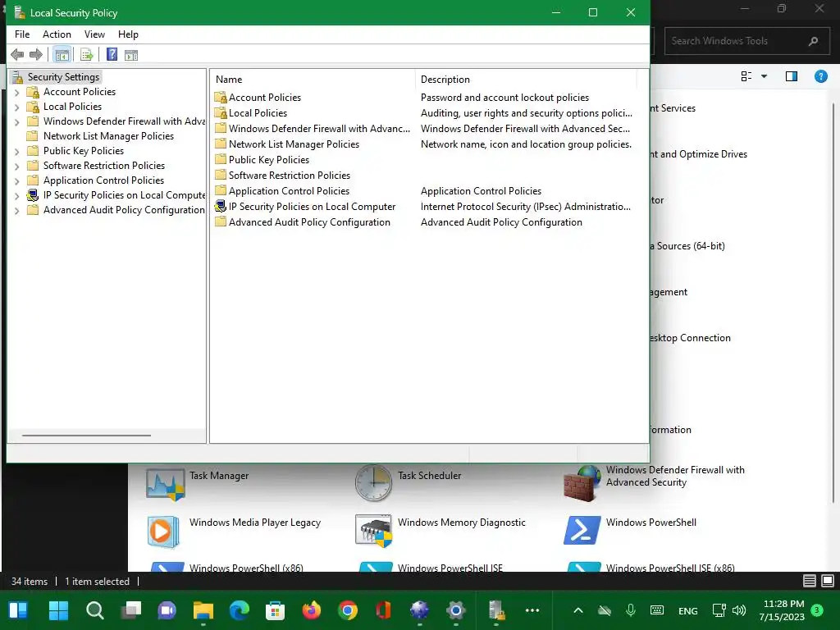
Task: Click taskbar overflow three-dots button
Action: click(x=532, y=610)
